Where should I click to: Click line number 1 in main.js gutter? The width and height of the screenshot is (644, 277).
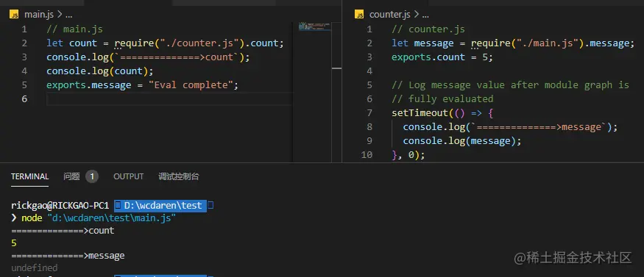coord(24,29)
